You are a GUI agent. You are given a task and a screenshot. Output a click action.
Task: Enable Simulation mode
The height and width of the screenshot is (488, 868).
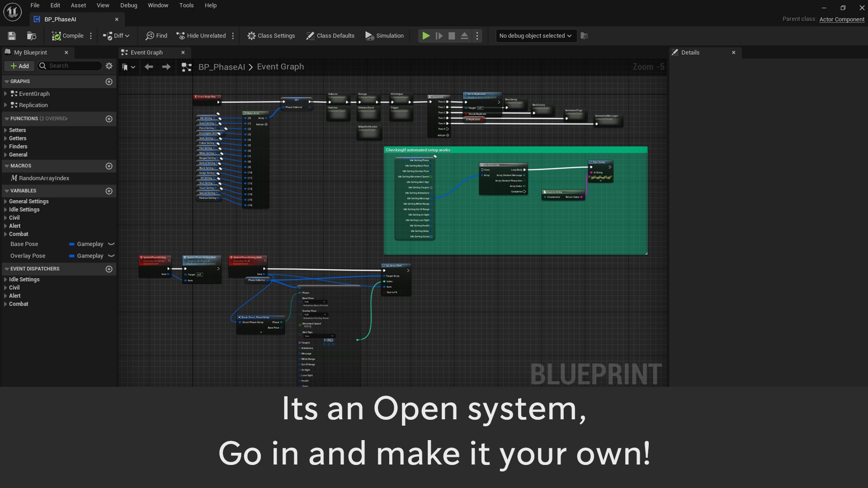385,36
